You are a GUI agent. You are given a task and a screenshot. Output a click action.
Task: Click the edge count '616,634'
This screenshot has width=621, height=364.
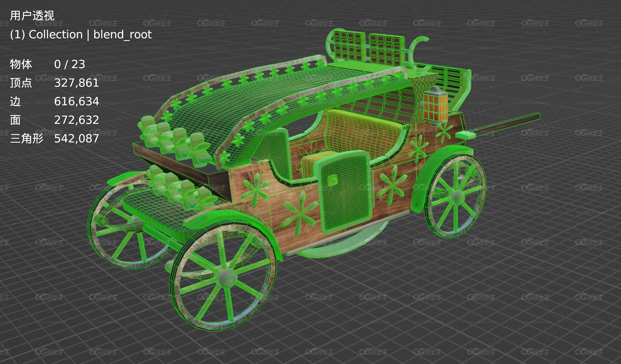tap(76, 101)
